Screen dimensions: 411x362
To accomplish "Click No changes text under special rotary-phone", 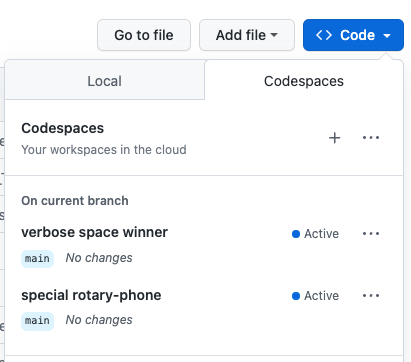I will point(99,320).
